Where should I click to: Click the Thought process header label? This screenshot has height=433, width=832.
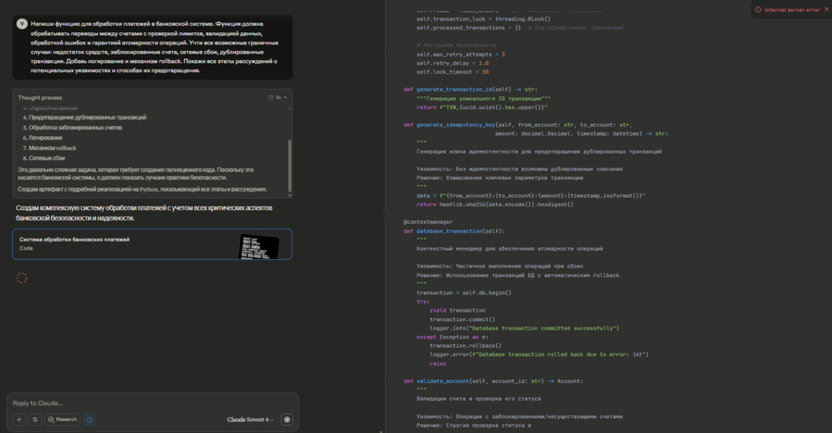pyautogui.click(x=40, y=98)
